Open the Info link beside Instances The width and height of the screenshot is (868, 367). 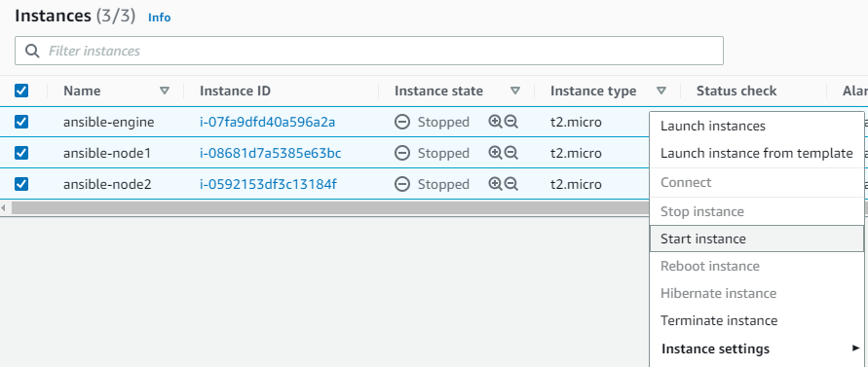pos(160,18)
